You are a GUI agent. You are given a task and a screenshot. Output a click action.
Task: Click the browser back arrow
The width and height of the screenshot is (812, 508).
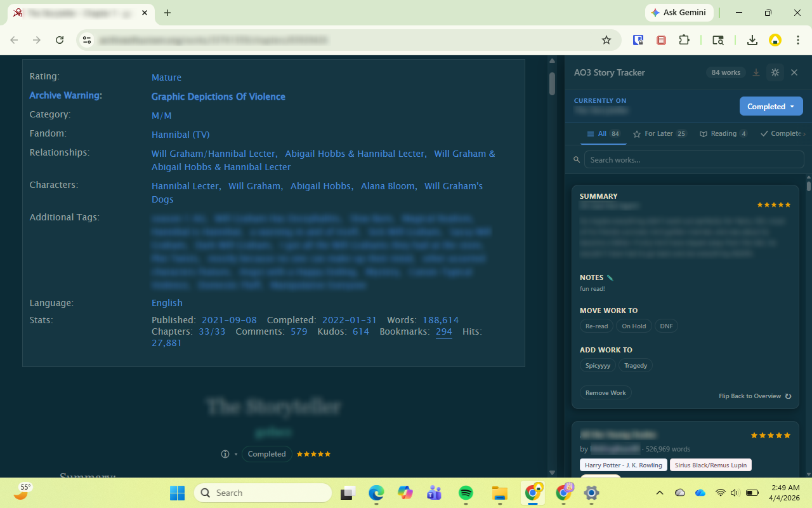(x=14, y=40)
